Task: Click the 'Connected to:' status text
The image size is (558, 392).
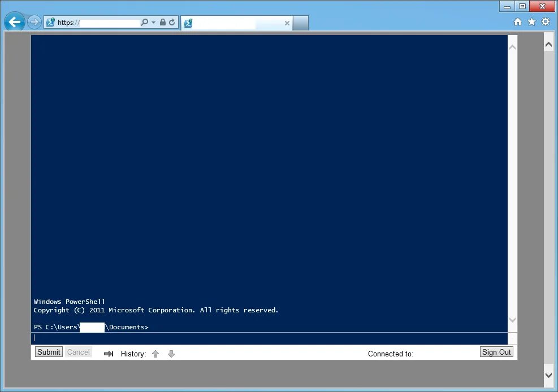Action: (x=391, y=354)
